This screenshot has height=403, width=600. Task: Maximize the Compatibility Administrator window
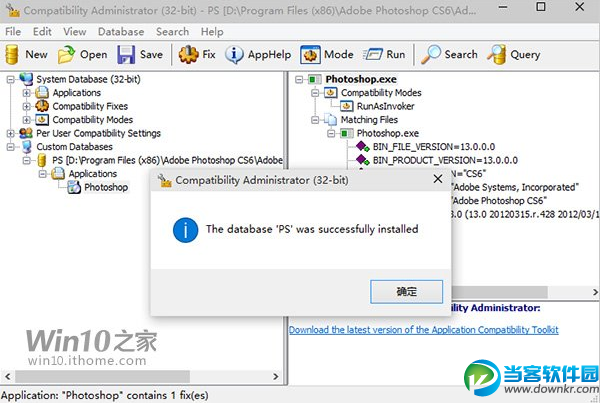(x=541, y=7)
